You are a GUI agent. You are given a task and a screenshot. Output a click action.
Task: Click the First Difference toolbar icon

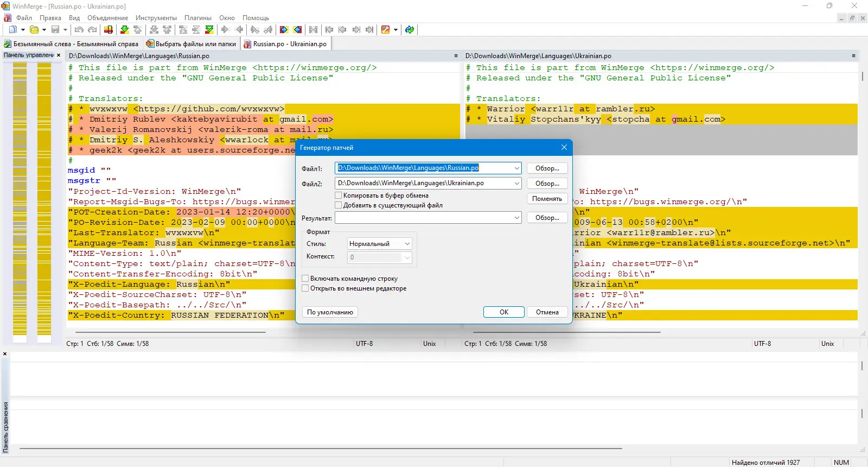183,30
